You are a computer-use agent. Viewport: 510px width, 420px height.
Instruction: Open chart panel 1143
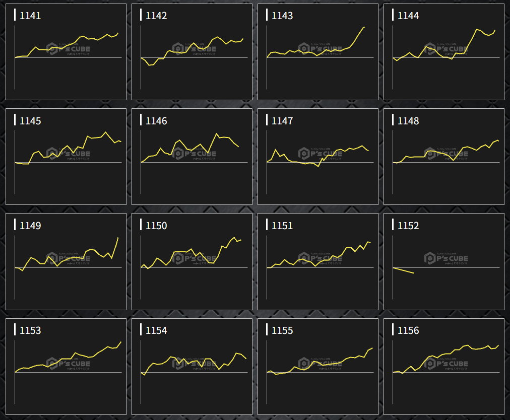[318, 52]
